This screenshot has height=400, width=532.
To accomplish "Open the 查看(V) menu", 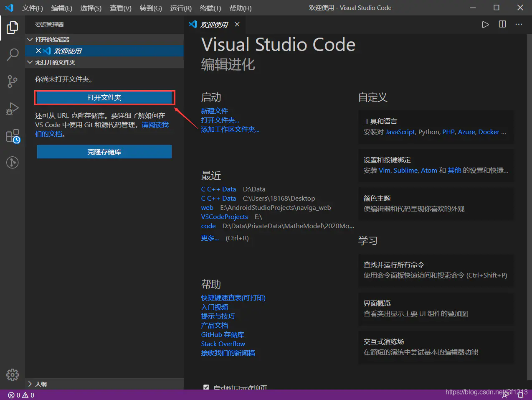I will [121, 8].
